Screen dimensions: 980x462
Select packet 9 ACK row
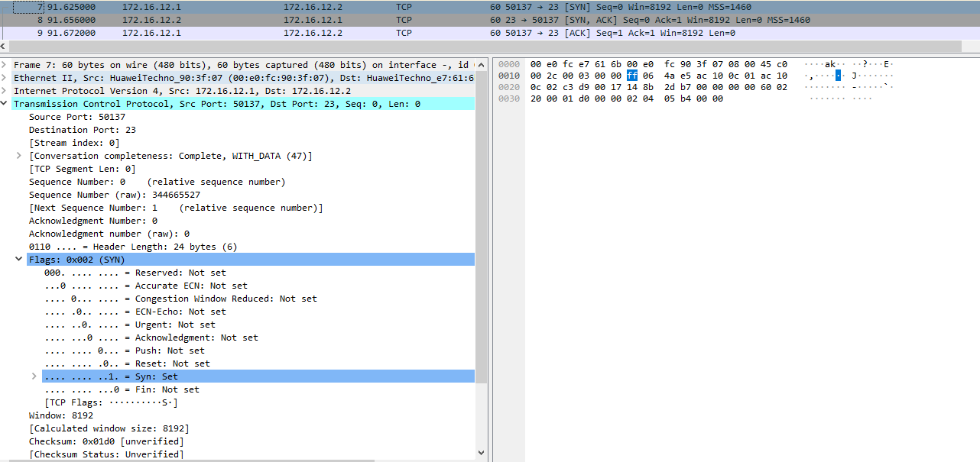(x=489, y=33)
